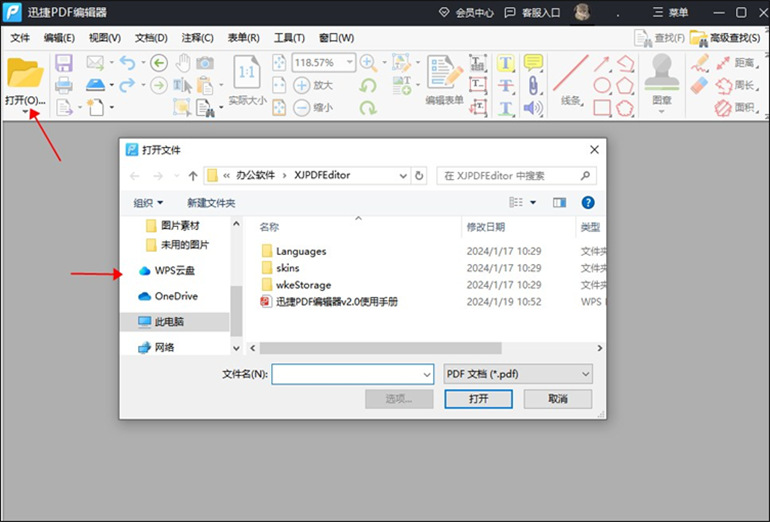Click the Open (打开) button in dialog
770x522 pixels.
(478, 399)
